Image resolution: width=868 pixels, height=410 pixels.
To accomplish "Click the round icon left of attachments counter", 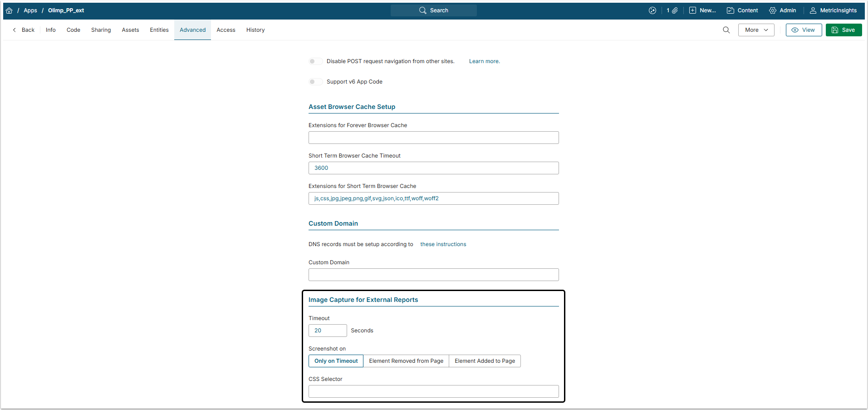I will pos(652,10).
